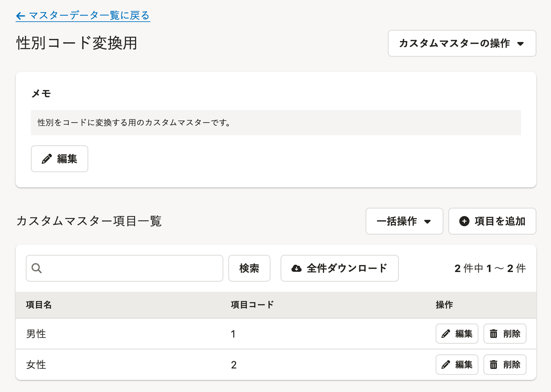This screenshot has height=392, width=551.
Task: Click the back arrow icon at top
Action: pyautogui.click(x=21, y=16)
